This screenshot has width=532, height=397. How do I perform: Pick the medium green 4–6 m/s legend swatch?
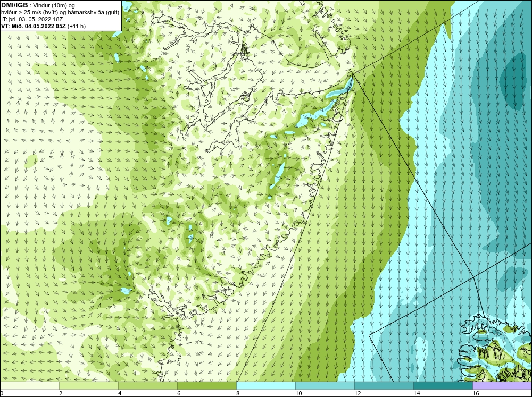coord(147,385)
